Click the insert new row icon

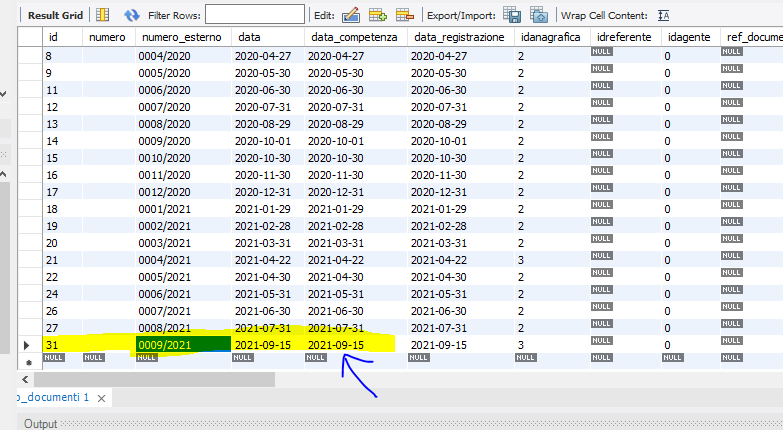[x=378, y=15]
